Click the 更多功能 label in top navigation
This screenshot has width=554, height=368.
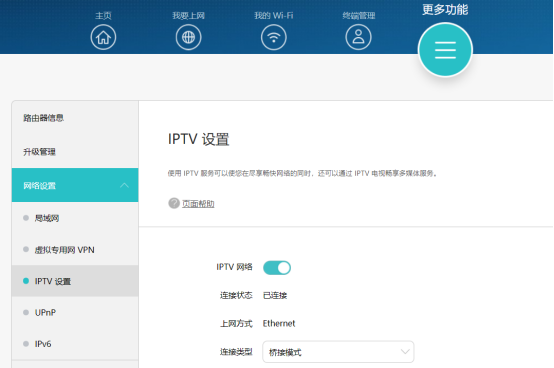click(445, 10)
